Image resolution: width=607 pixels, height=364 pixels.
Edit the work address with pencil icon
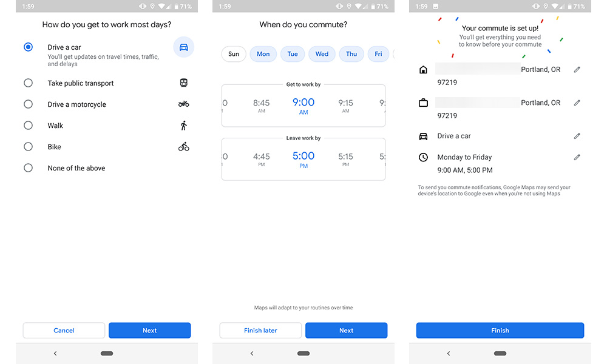[577, 103]
